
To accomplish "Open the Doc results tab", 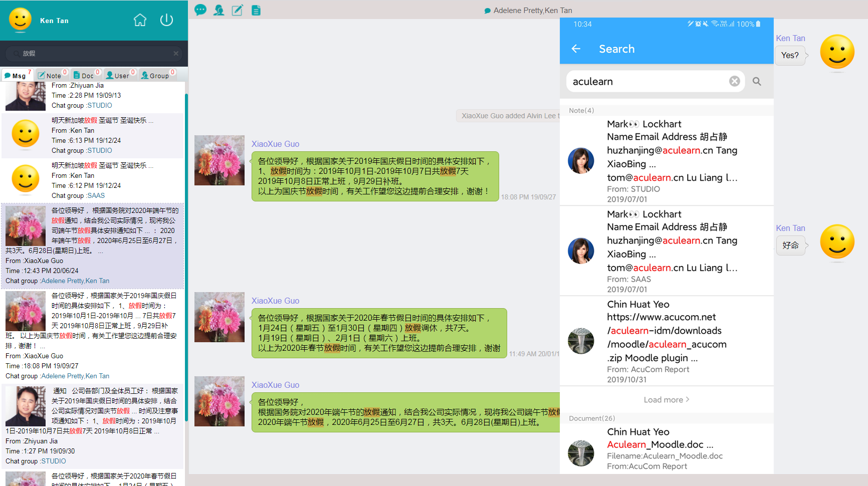I will [86, 75].
